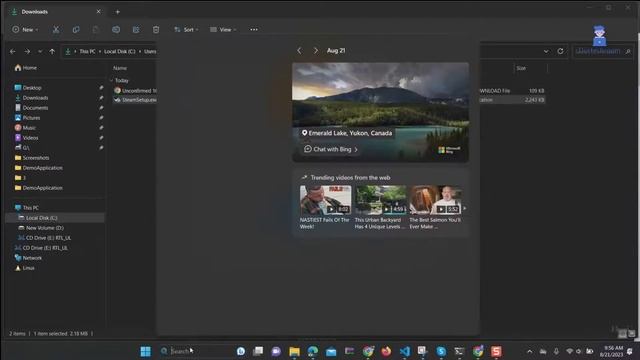
Task: Go to next day in search panel
Action: (x=316, y=51)
